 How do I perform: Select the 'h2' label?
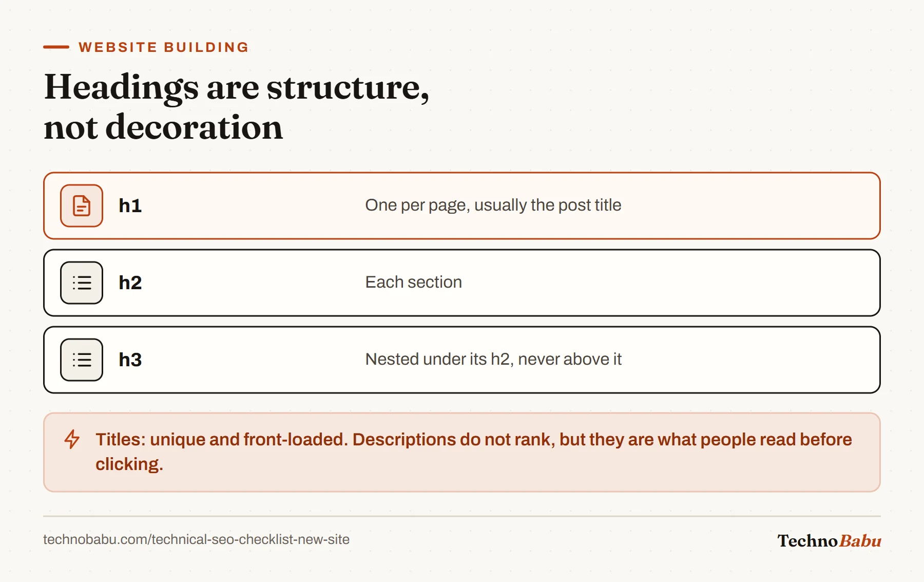click(x=130, y=283)
